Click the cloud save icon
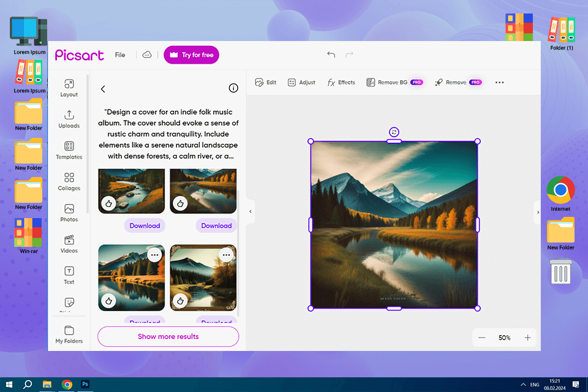The width and height of the screenshot is (588, 392). tap(147, 55)
